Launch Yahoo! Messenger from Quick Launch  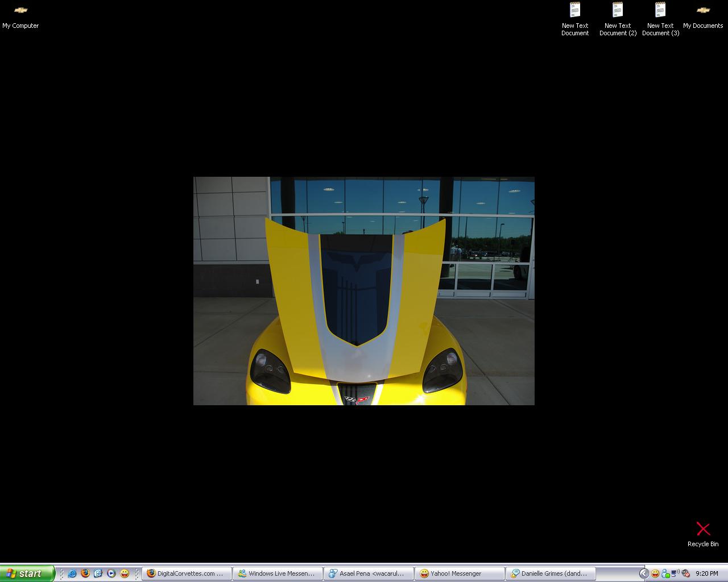point(124,573)
